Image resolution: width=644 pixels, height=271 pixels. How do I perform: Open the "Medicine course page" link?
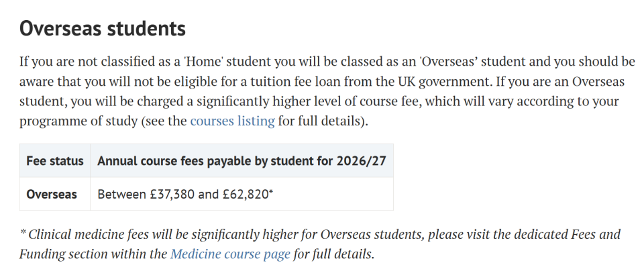pos(230,254)
